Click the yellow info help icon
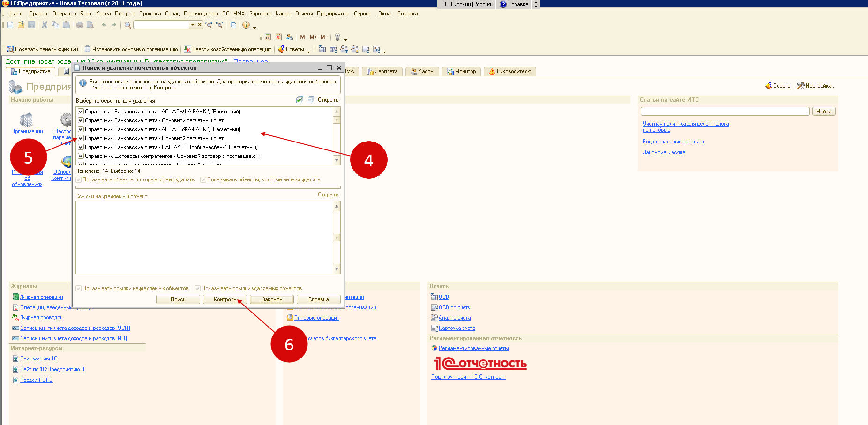Screen dimensions: 868x425 click(x=246, y=25)
